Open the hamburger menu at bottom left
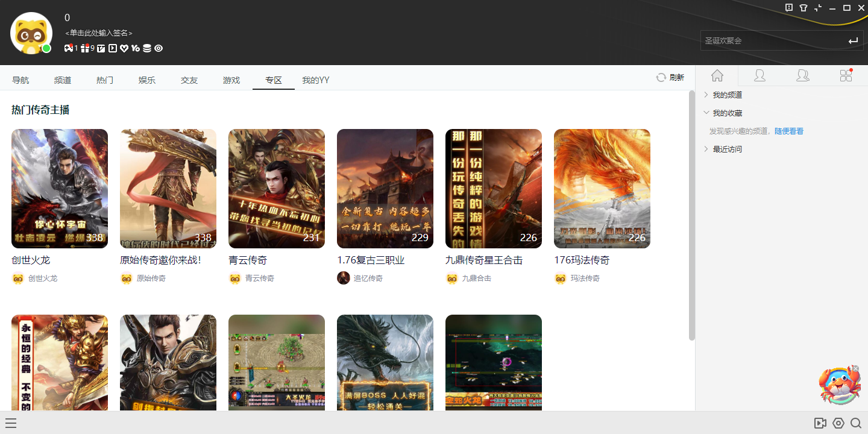Viewport: 868px width, 434px height. (x=11, y=423)
